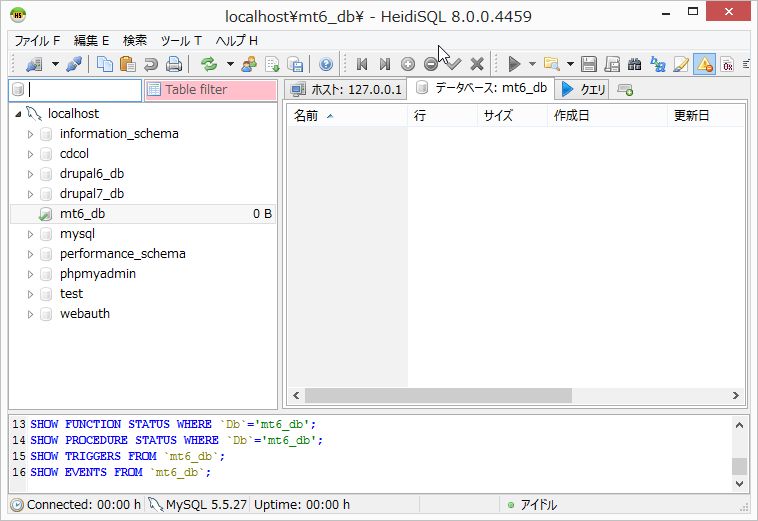The image size is (758, 521).
Task: Expand the information_schema database
Action: (x=30, y=134)
